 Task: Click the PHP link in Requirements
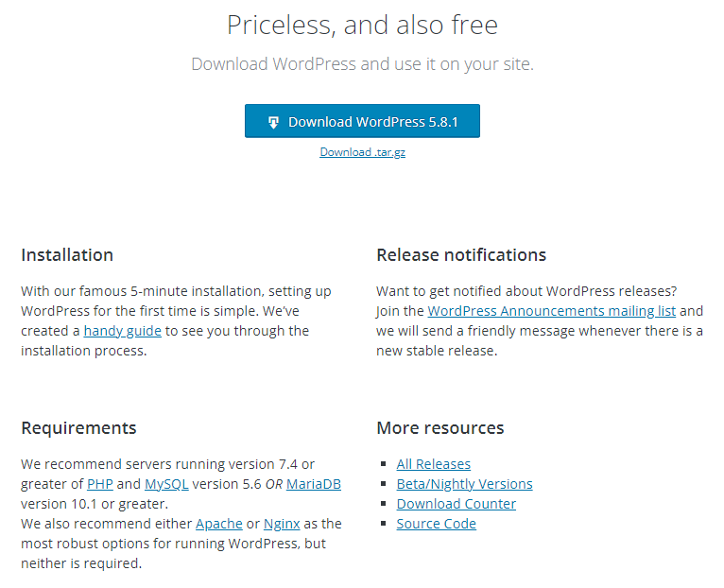(100, 484)
